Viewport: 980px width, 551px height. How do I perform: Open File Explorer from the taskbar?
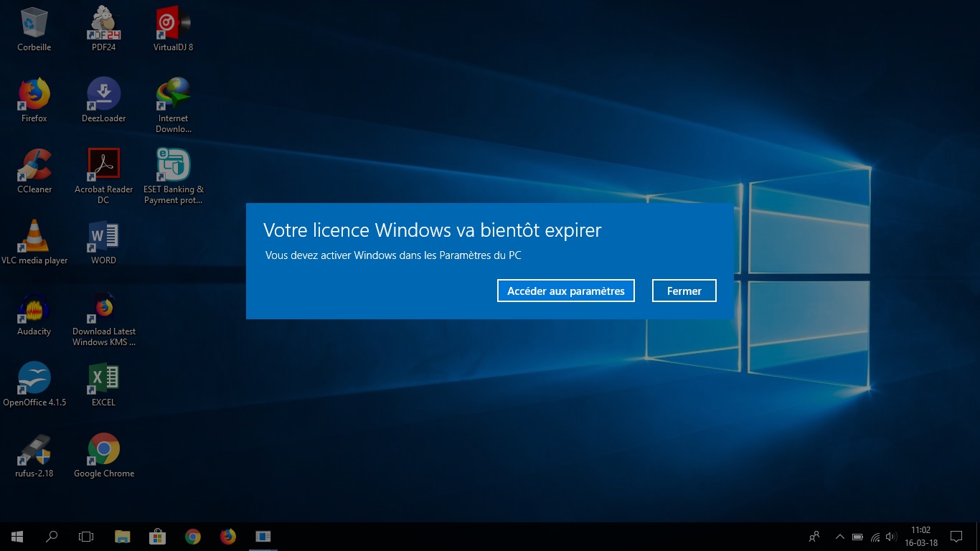click(123, 537)
